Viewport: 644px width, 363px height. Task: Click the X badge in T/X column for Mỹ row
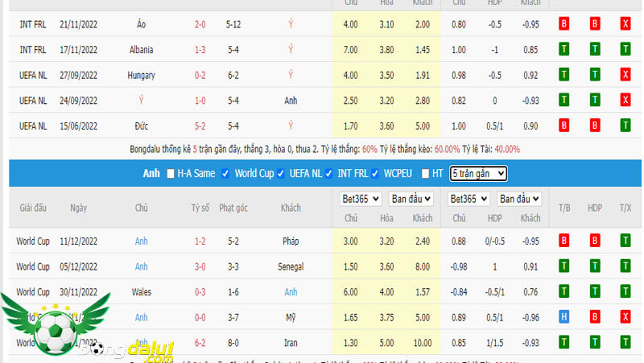[625, 317]
